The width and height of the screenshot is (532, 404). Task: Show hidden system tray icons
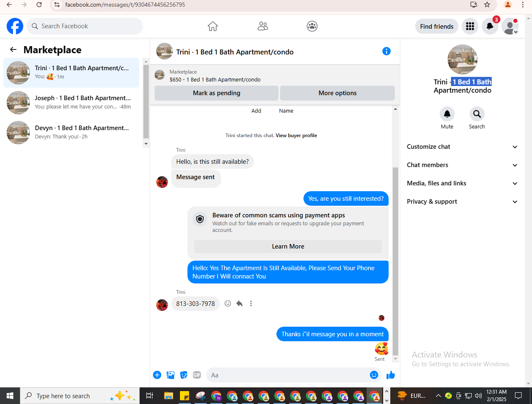point(438,396)
